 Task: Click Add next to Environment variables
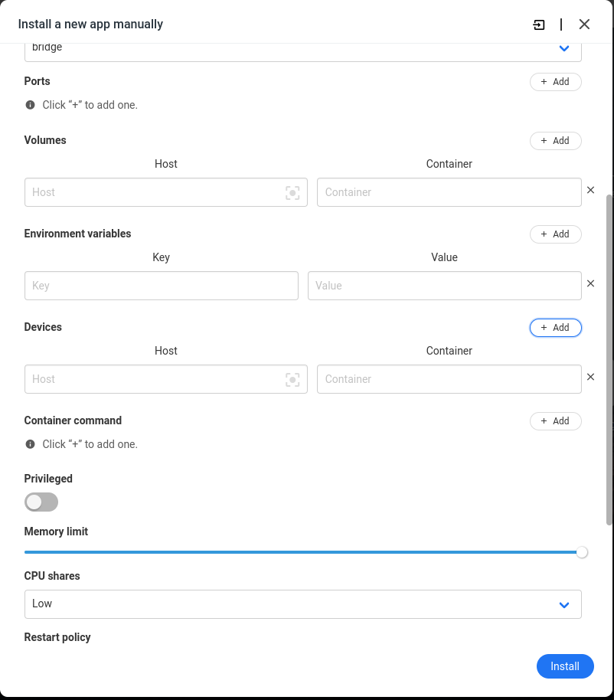tap(555, 234)
